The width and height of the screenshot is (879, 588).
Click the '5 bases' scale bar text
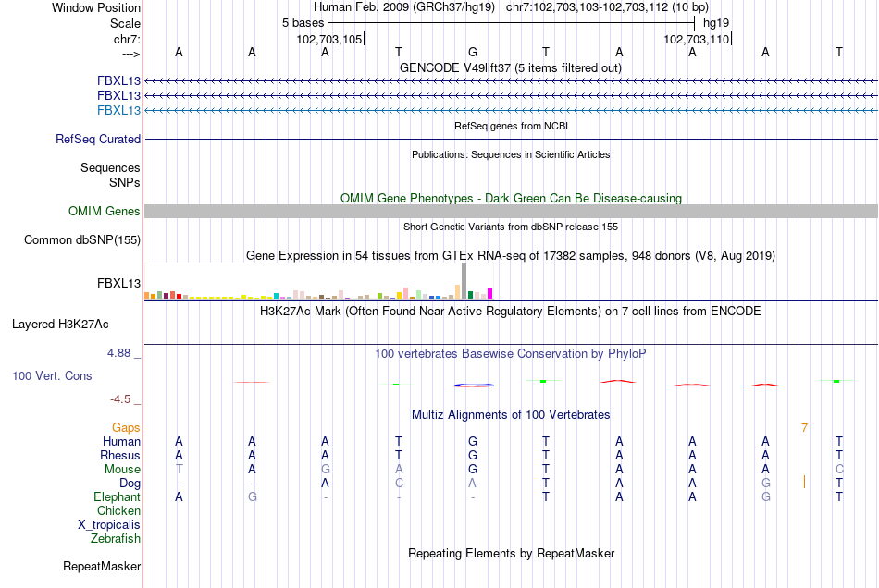(303, 23)
